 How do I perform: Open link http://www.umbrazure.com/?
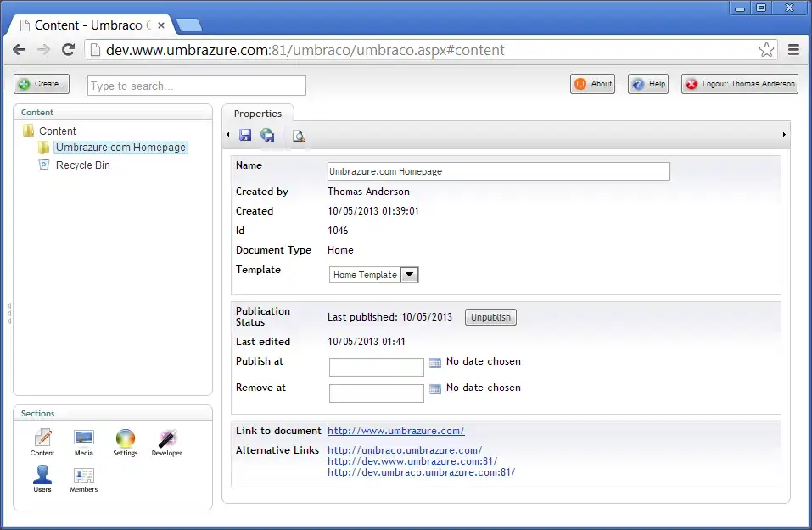tap(396, 431)
